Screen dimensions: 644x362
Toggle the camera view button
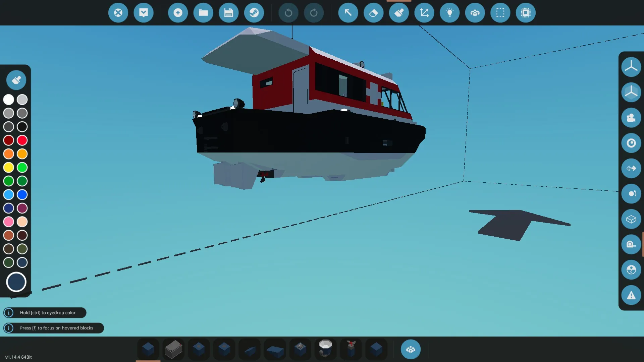click(x=631, y=118)
